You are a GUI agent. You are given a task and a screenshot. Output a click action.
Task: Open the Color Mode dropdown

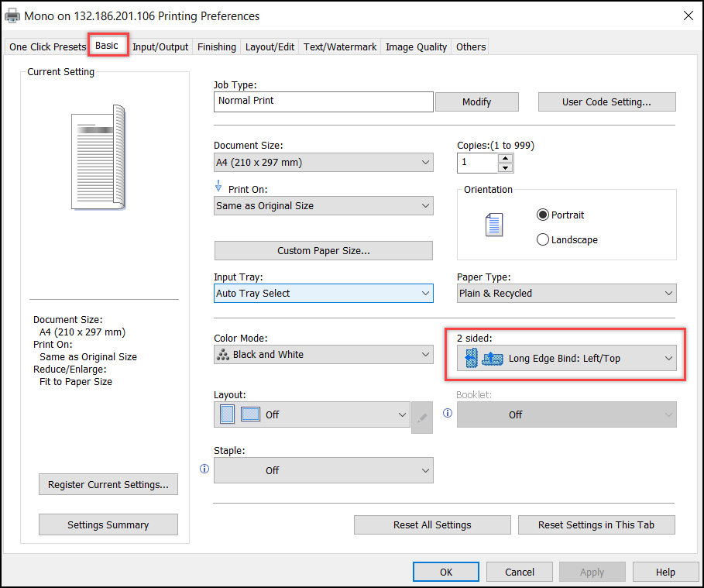click(323, 355)
